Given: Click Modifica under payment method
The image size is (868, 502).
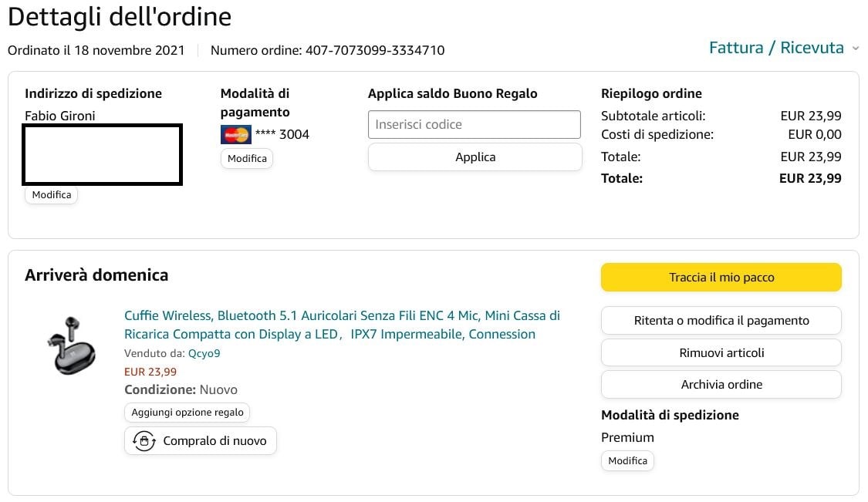Looking at the screenshot, I should pos(247,158).
